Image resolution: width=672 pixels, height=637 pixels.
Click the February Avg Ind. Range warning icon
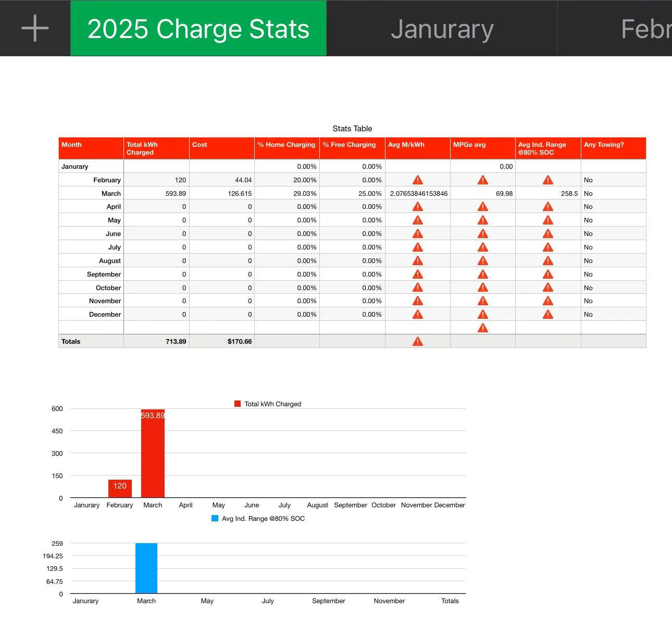click(x=548, y=180)
